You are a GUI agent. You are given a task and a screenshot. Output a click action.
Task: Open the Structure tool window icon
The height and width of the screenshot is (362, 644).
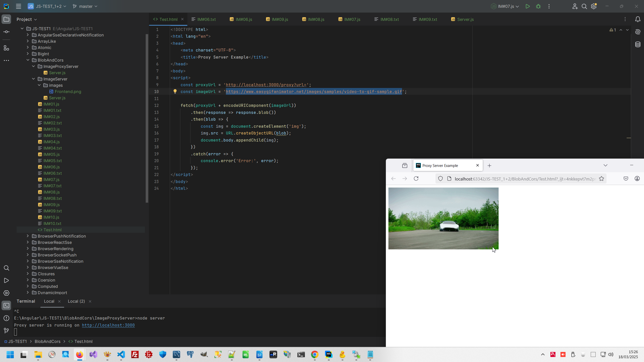pos(7,48)
